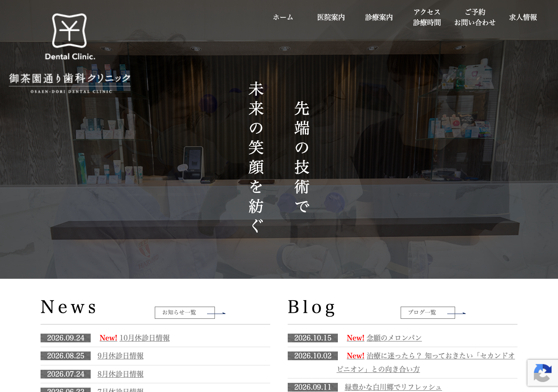Click the 2026.09.24 news date
Image resolution: width=558 pixels, height=392 pixels.
(x=66, y=338)
